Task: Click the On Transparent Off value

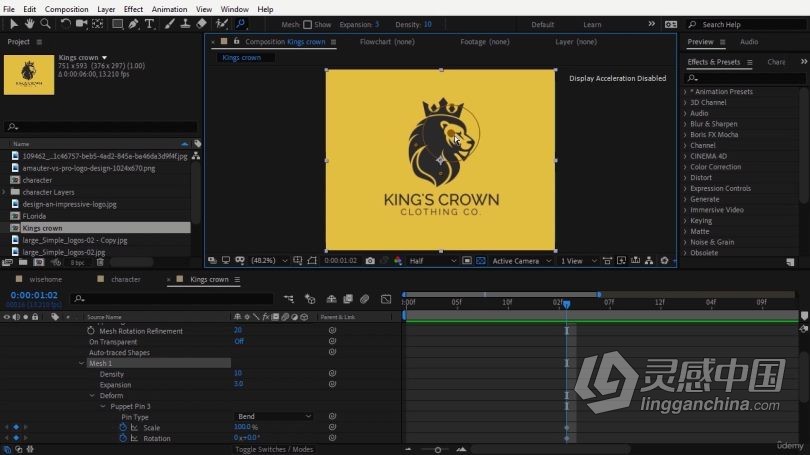Action: (239, 341)
